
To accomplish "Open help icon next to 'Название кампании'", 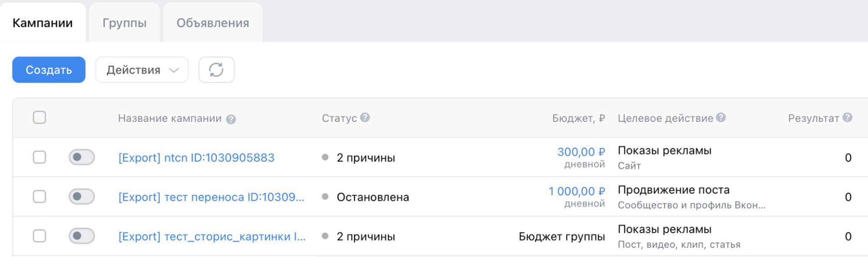I will pyautogui.click(x=232, y=119).
